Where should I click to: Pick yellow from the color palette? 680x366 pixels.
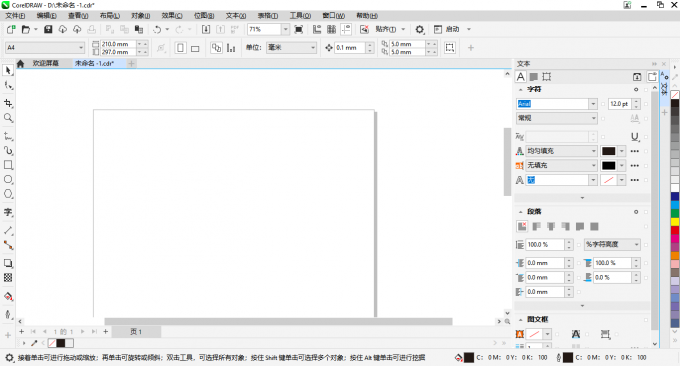tap(675, 222)
